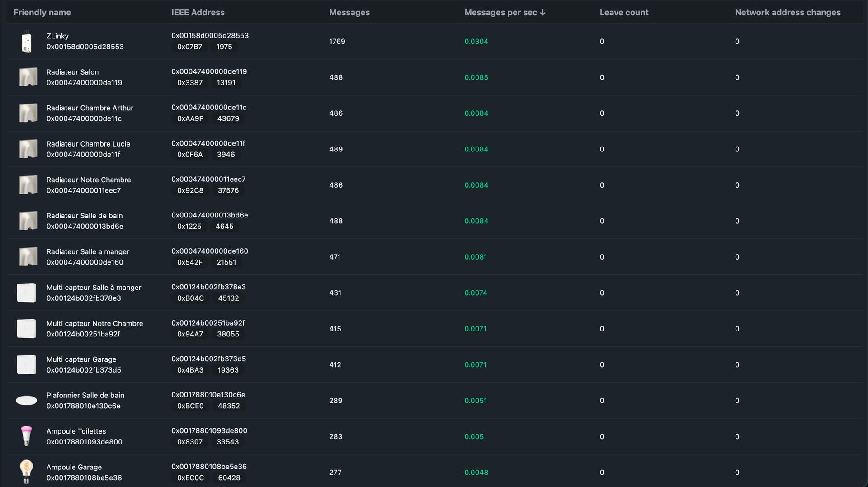Sort table by Friendly name header
Viewport: 868px width, 487px height.
click(x=42, y=13)
